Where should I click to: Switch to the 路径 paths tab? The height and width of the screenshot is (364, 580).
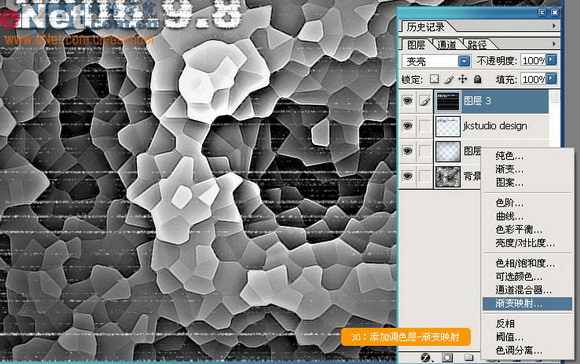tap(477, 45)
